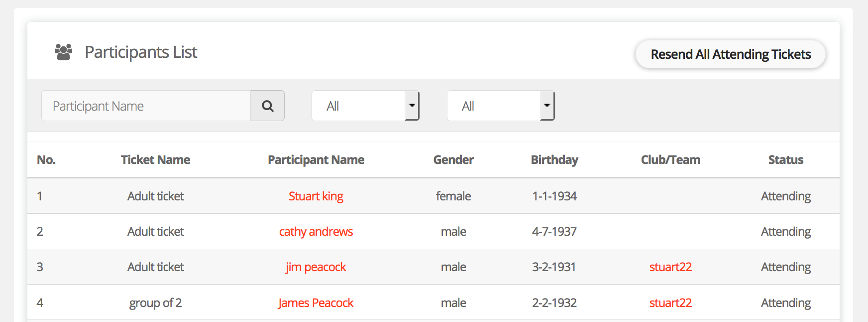
Task: Click the magnifying glass search icon
Action: pos(267,106)
